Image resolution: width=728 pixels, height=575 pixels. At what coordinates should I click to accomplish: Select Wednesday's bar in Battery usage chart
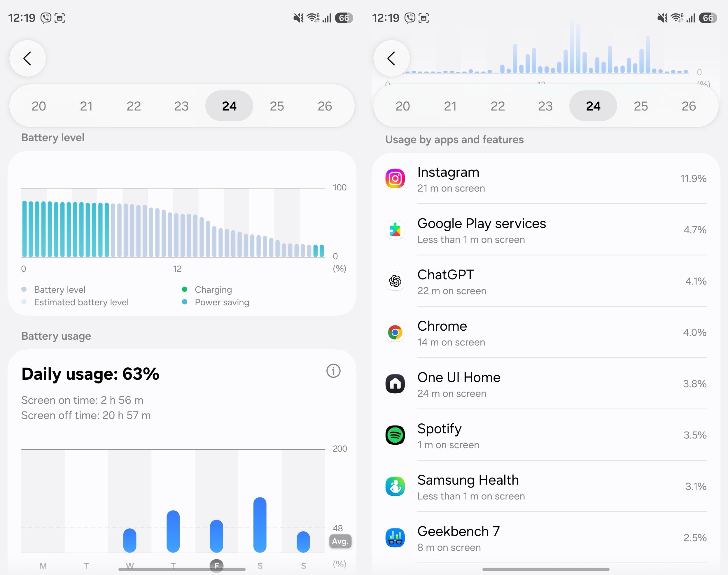pos(129,540)
